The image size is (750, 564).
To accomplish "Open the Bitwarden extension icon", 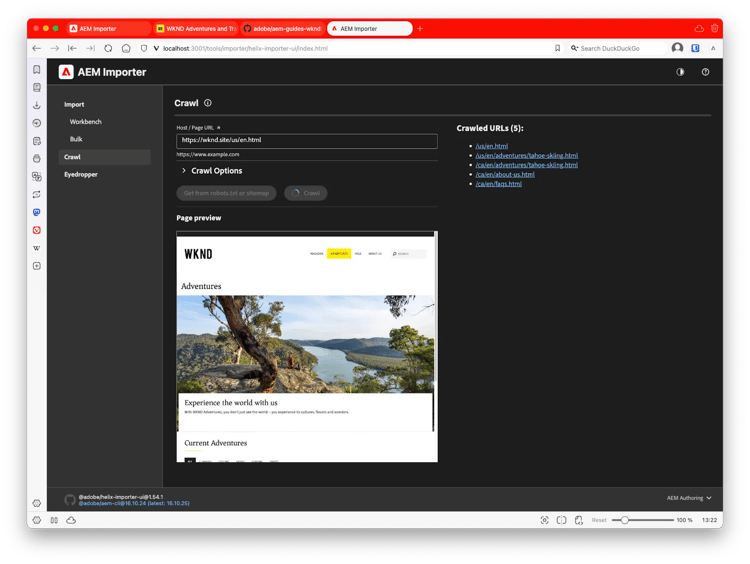I will click(x=695, y=48).
